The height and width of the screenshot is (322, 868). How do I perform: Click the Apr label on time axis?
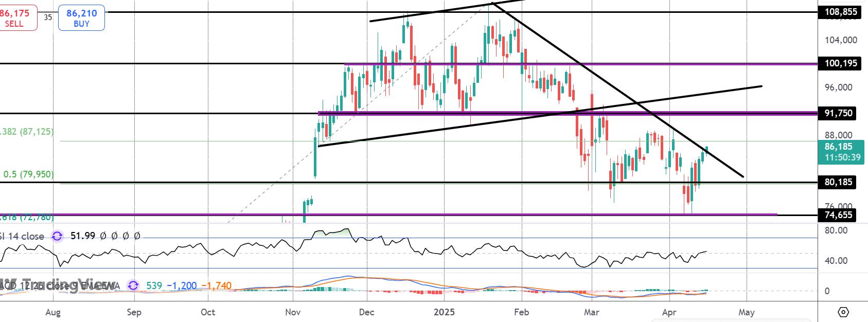point(669,312)
